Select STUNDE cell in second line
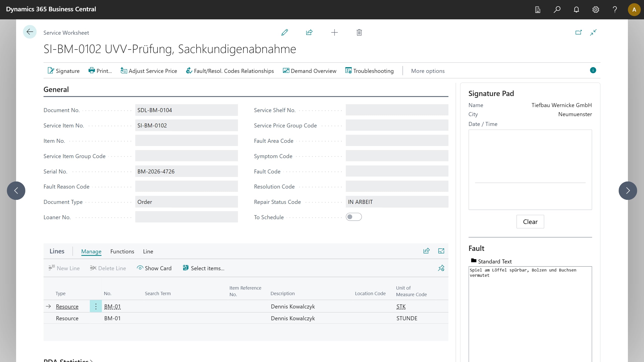Image resolution: width=644 pixels, height=362 pixels. click(x=407, y=318)
